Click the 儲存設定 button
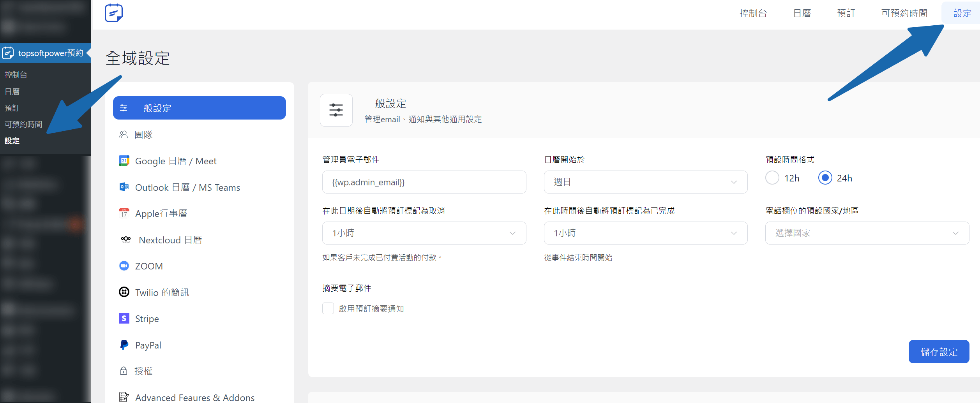 tap(938, 352)
